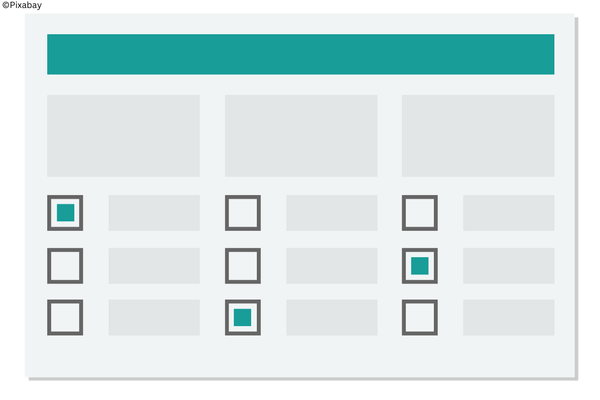Screen dimensions: 600x400
Task: Tick the top-row box in the right column
Action: 420,213
